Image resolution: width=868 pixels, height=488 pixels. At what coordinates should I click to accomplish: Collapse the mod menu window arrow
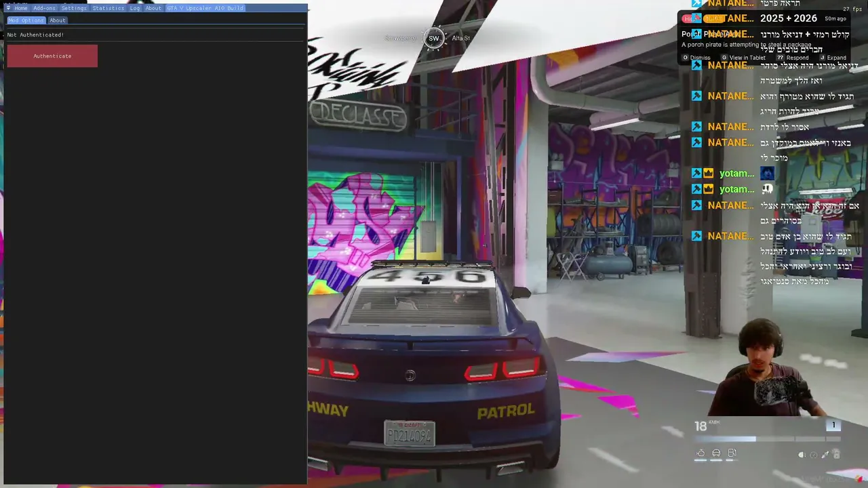tap(8, 8)
